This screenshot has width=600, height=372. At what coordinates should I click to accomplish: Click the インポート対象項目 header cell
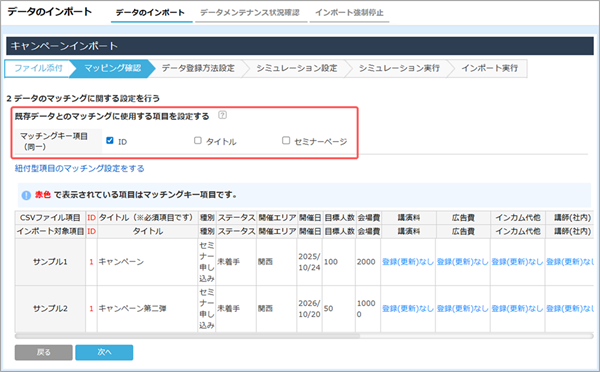[x=50, y=231]
